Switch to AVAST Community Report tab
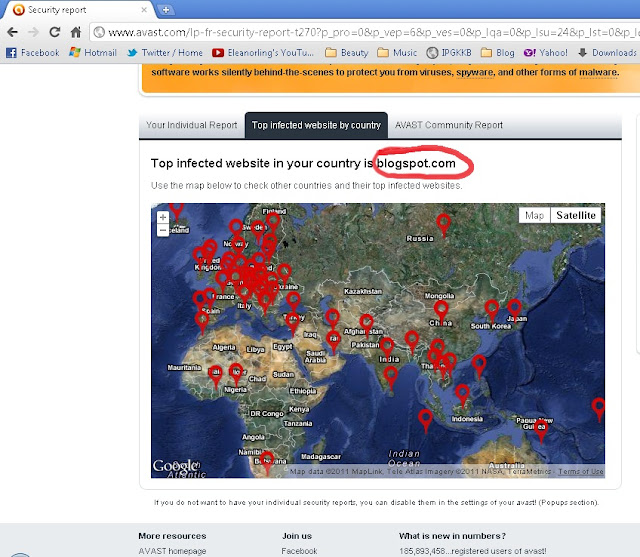Image resolution: width=640 pixels, height=557 pixels. (x=449, y=125)
